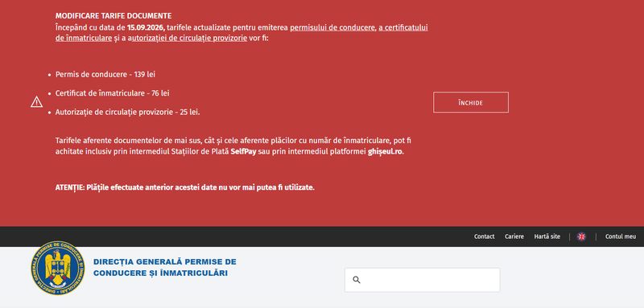Open Contul meu account link
The image size is (644, 308).
620,236
